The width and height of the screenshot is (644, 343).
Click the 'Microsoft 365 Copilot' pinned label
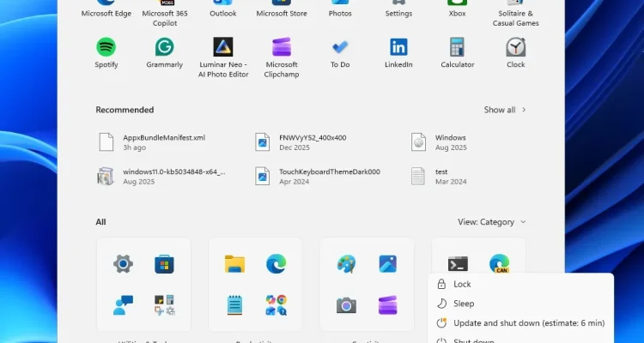(165, 18)
